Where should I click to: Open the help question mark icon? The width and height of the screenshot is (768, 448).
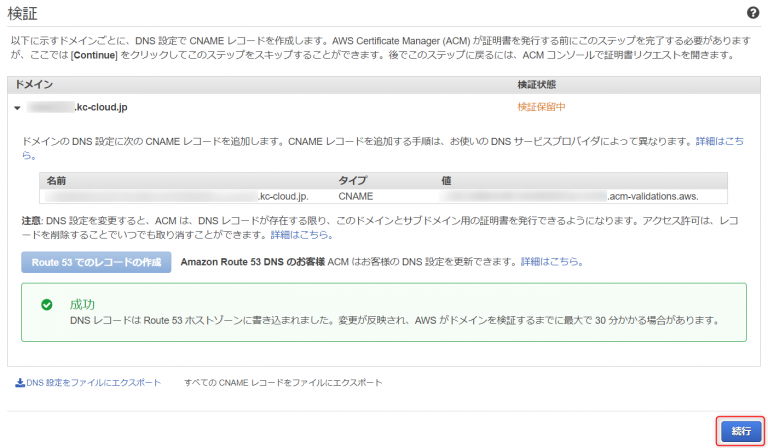click(x=753, y=13)
